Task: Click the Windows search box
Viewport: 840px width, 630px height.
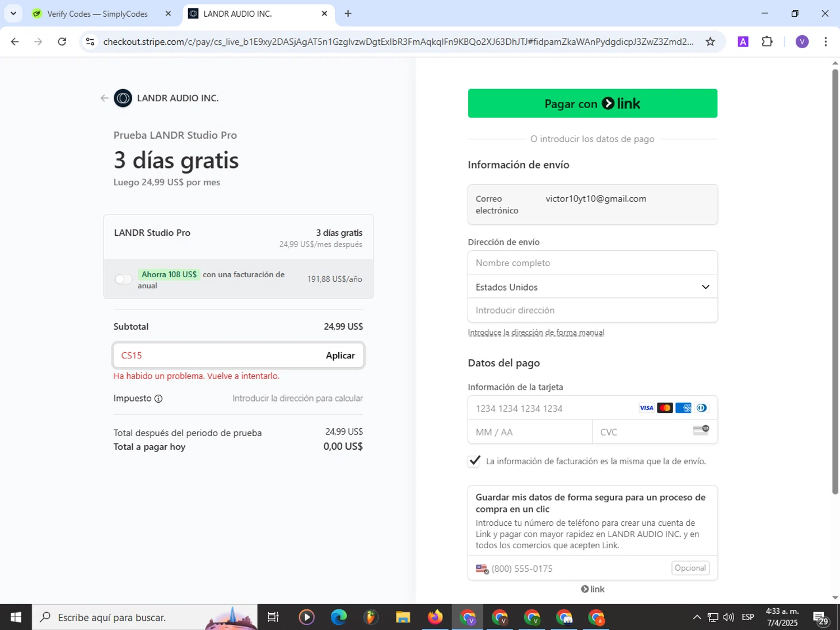Action: 144,617
